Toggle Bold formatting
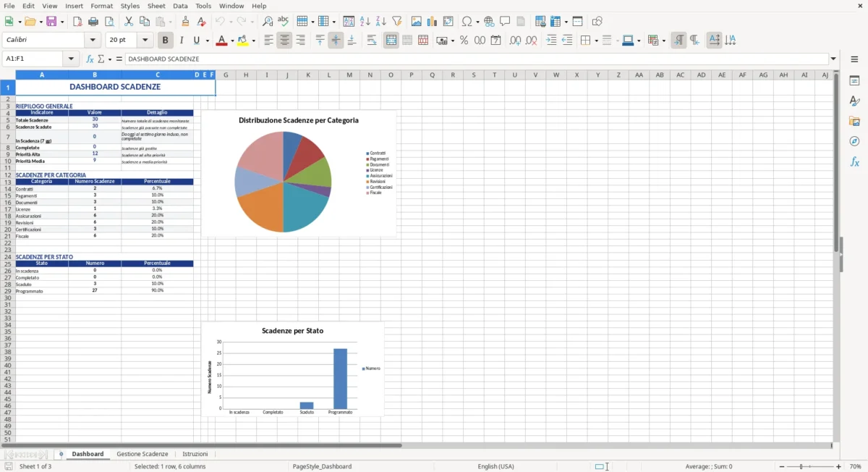 click(x=166, y=41)
